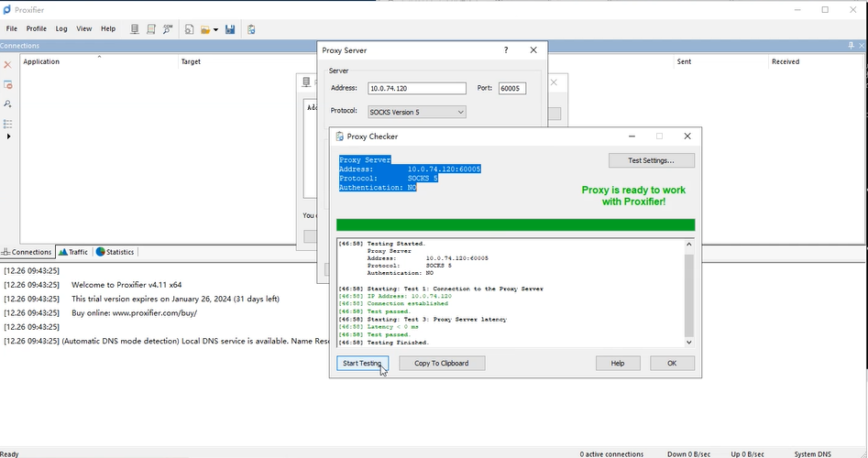Click the test log scrollbar thumb

point(689,295)
